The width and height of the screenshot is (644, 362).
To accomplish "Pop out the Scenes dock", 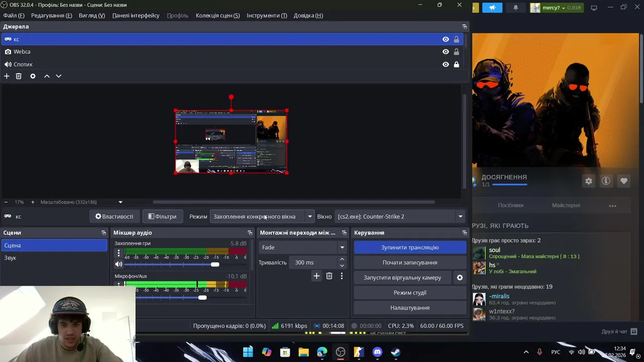I will click(104, 233).
